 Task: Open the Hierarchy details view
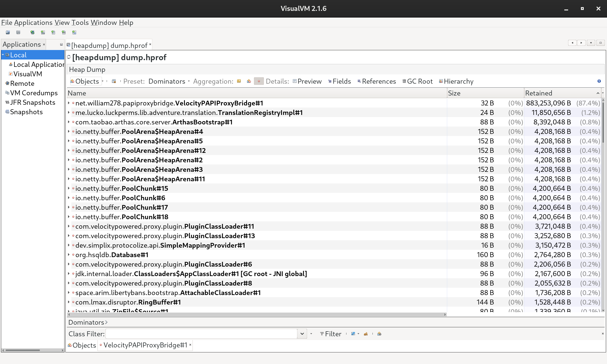point(459,81)
